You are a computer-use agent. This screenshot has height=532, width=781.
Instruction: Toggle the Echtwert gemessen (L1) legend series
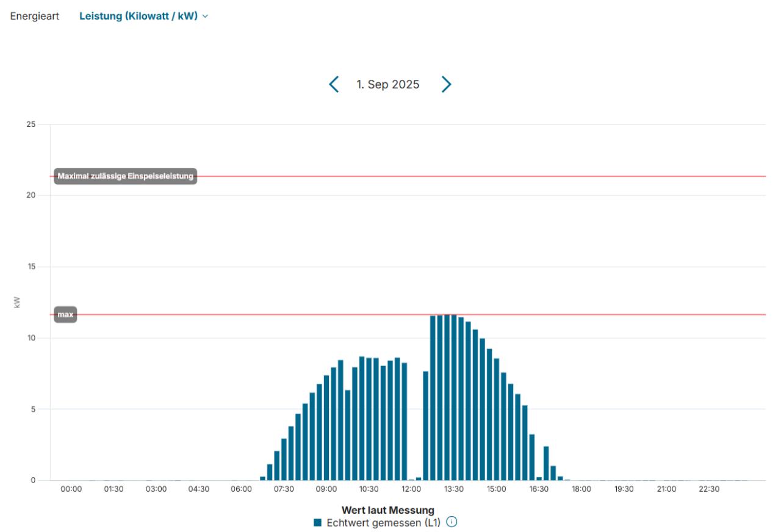(x=383, y=522)
